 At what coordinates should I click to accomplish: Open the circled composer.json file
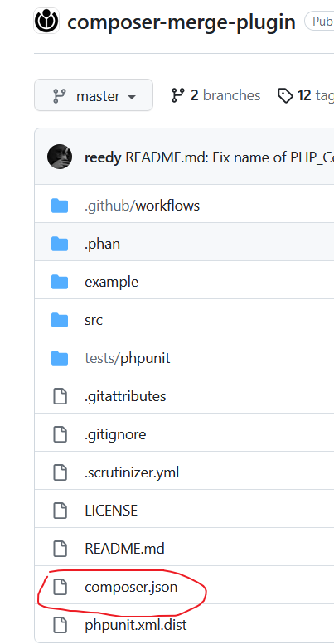tap(131, 588)
